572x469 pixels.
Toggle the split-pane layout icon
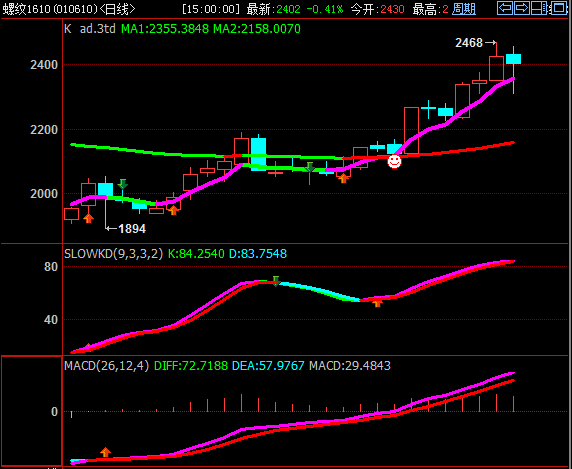click(x=539, y=8)
